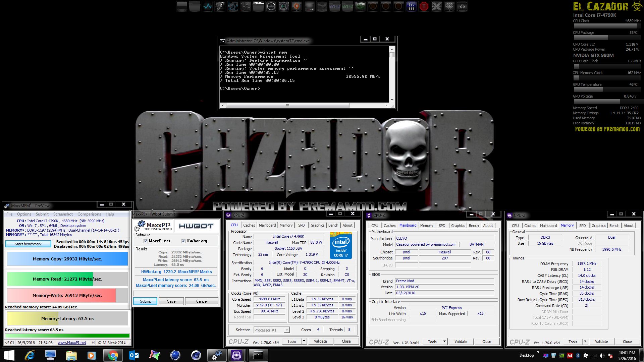
Task: Switch to MaxxMEM gears taskbar button
Action: coord(217,355)
